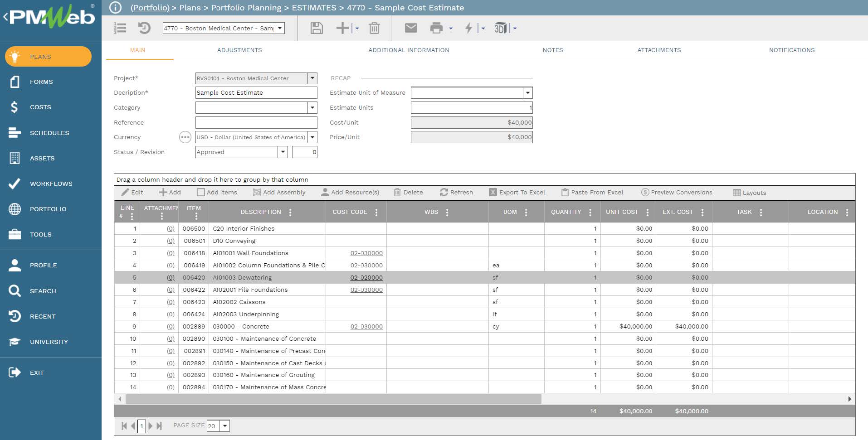Expand the lightning actions dropdown arrow

pos(483,29)
